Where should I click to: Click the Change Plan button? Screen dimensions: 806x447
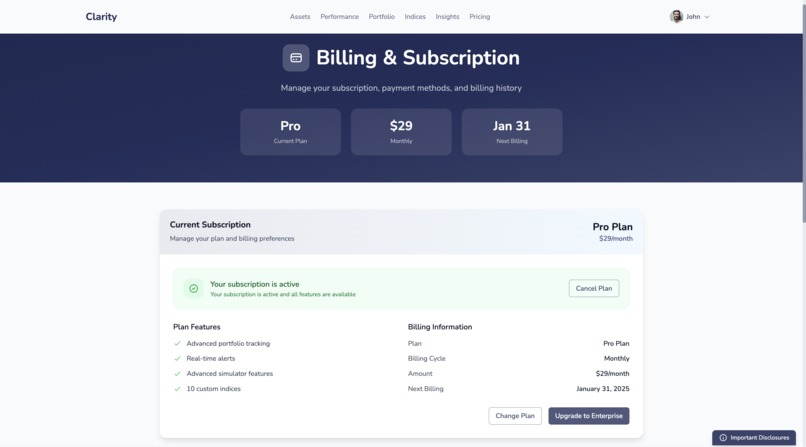pyautogui.click(x=515, y=416)
